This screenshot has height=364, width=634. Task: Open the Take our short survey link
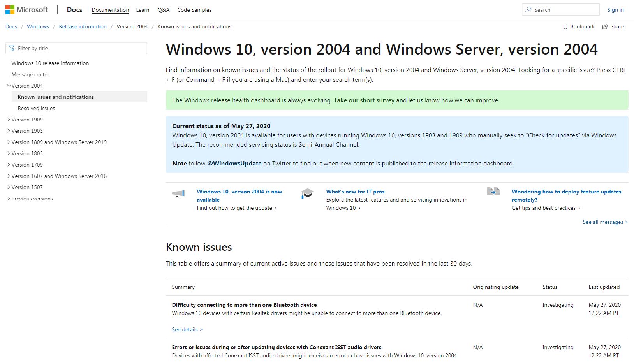[x=364, y=100]
